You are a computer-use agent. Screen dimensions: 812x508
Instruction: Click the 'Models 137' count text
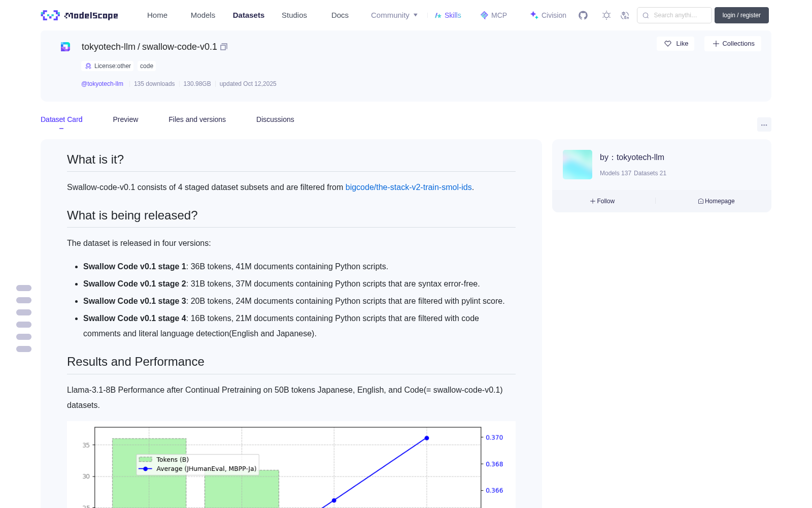pos(616,173)
